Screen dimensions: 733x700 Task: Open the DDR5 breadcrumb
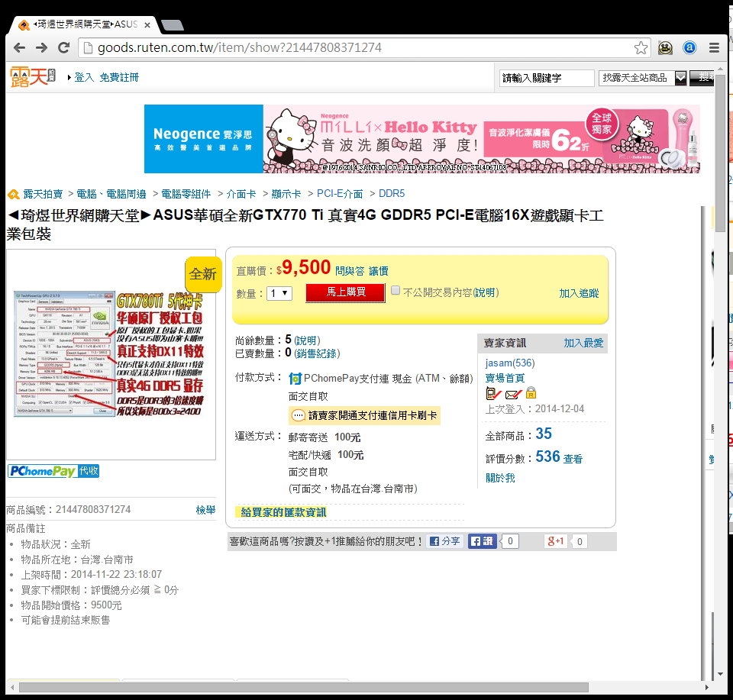click(392, 194)
